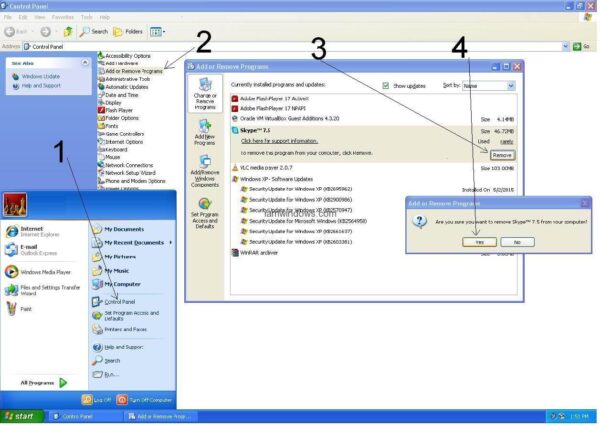The height and width of the screenshot is (426, 600).
Task: Open Internet Options item
Action: coord(121,142)
